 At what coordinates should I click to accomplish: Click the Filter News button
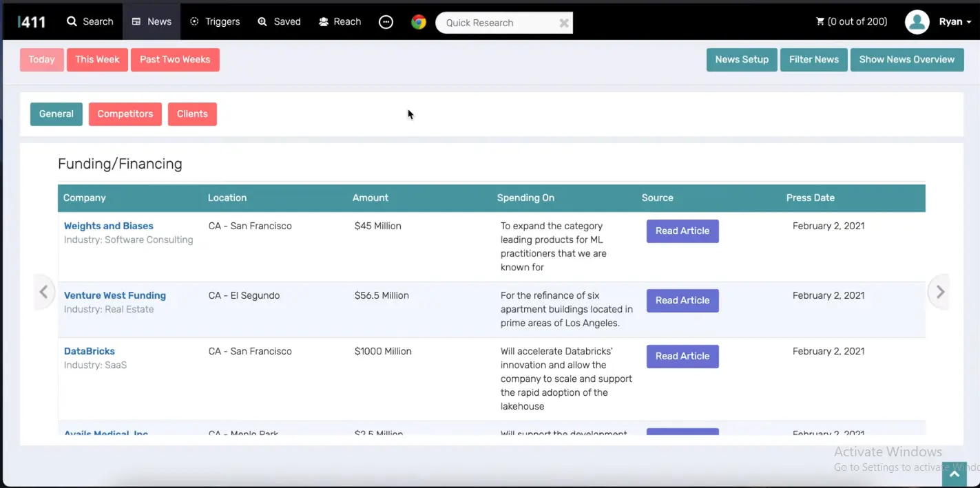[814, 60]
